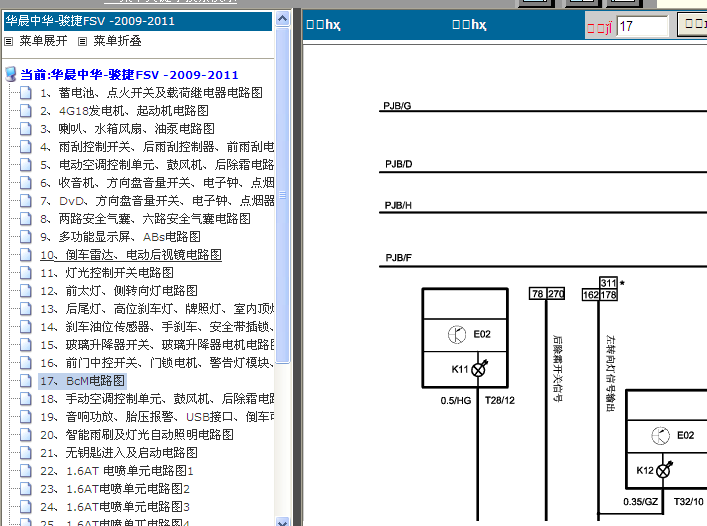Select highlighted item 17、BCM电路图
Image resolution: width=707 pixels, height=526 pixels.
pos(83,381)
